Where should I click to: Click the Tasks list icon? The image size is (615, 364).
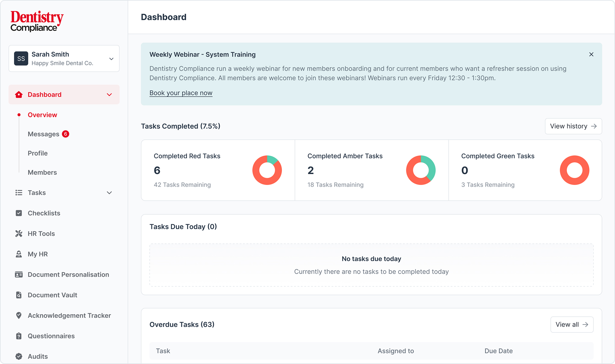point(19,193)
